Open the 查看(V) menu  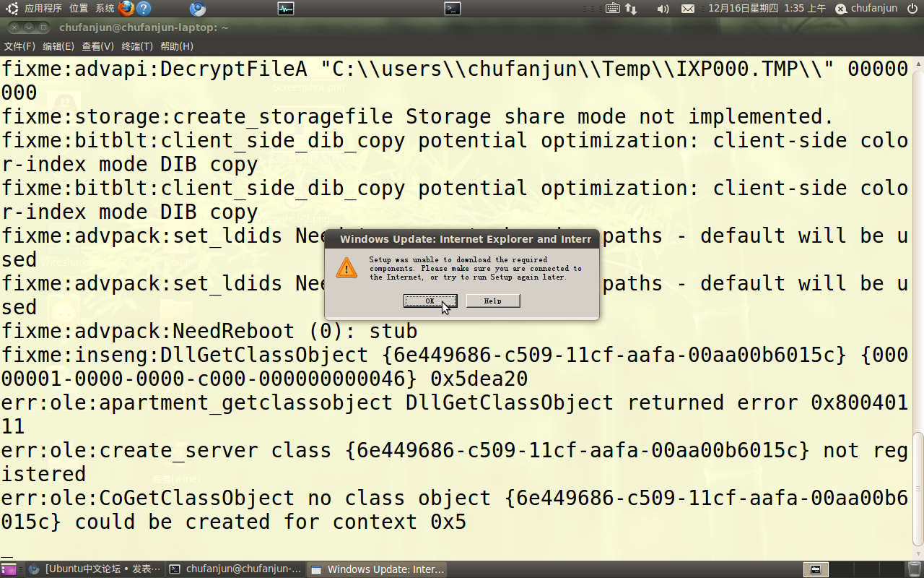pos(97,46)
